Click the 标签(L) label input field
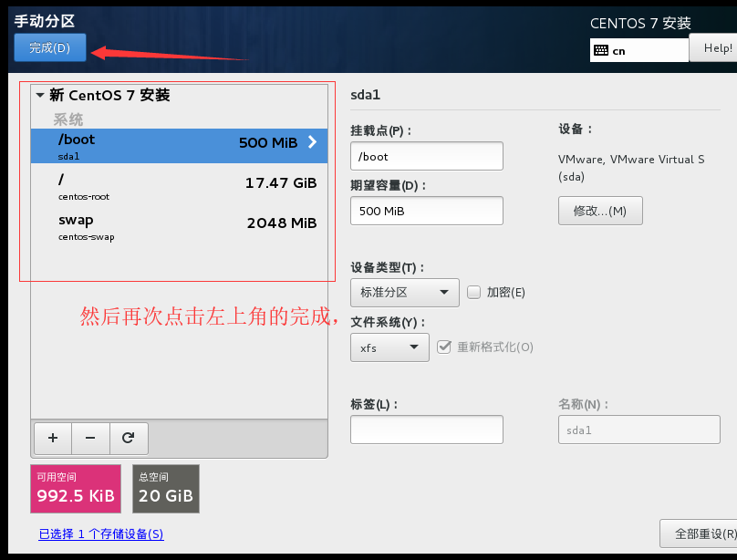This screenshot has width=737, height=560. pos(426,430)
